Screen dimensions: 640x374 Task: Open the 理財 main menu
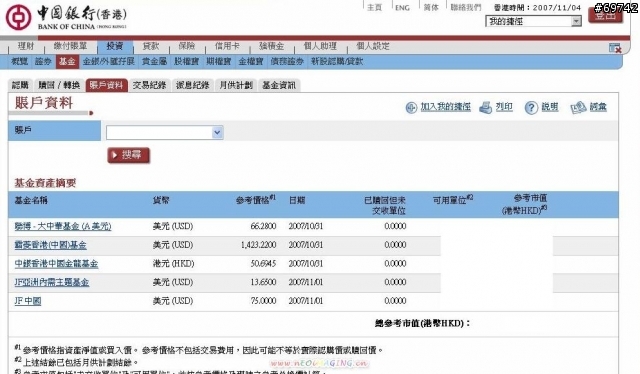tap(26, 46)
